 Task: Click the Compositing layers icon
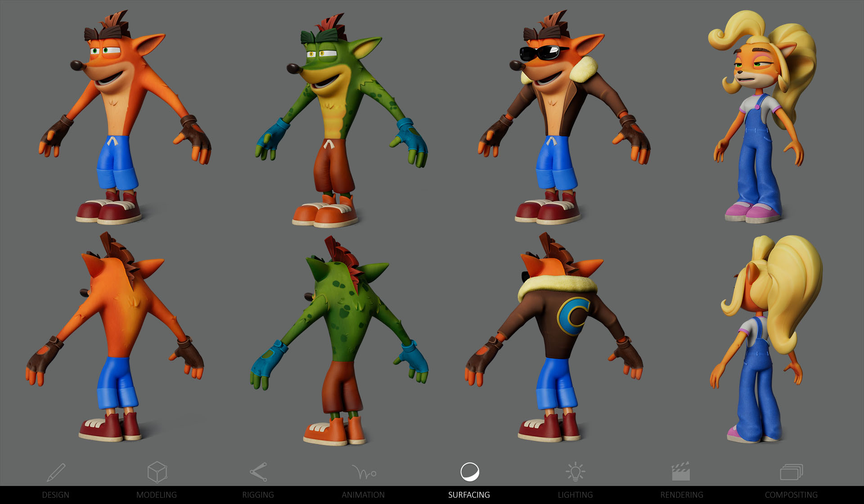791,472
